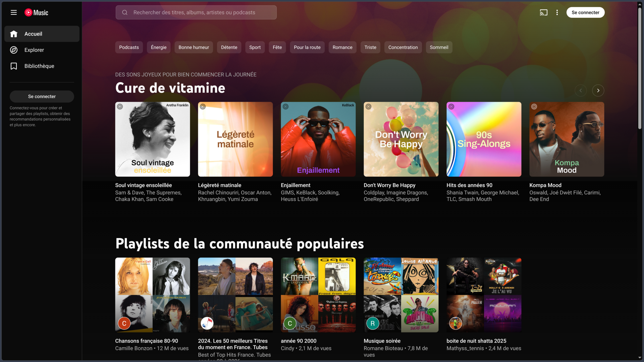Click the top-right Se connecter button
Image resolution: width=644 pixels, height=362 pixels.
click(585, 12)
